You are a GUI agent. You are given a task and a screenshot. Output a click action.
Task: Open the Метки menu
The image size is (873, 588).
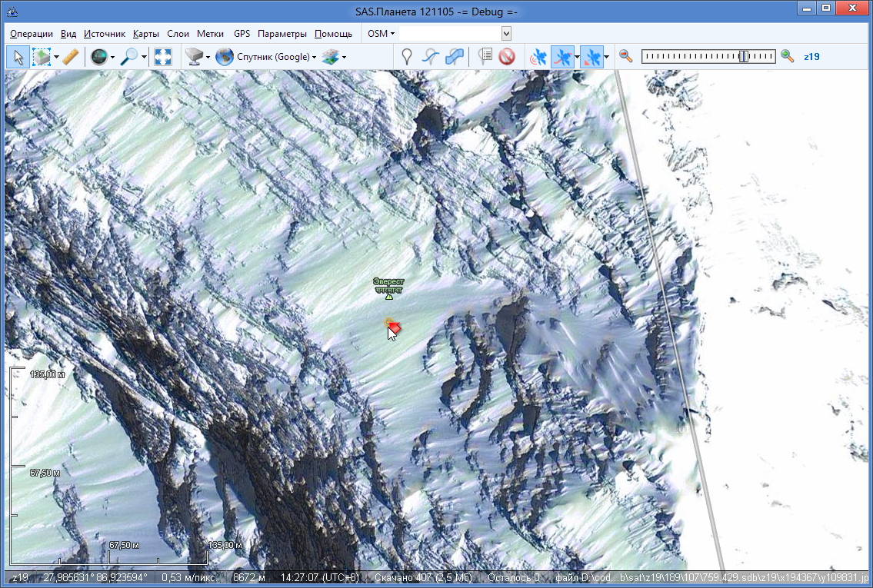click(210, 34)
